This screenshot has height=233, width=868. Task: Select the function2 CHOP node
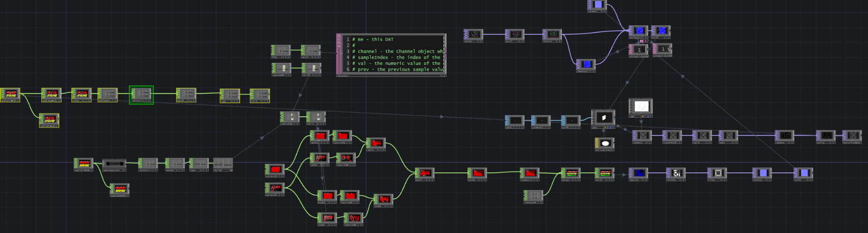346,159
